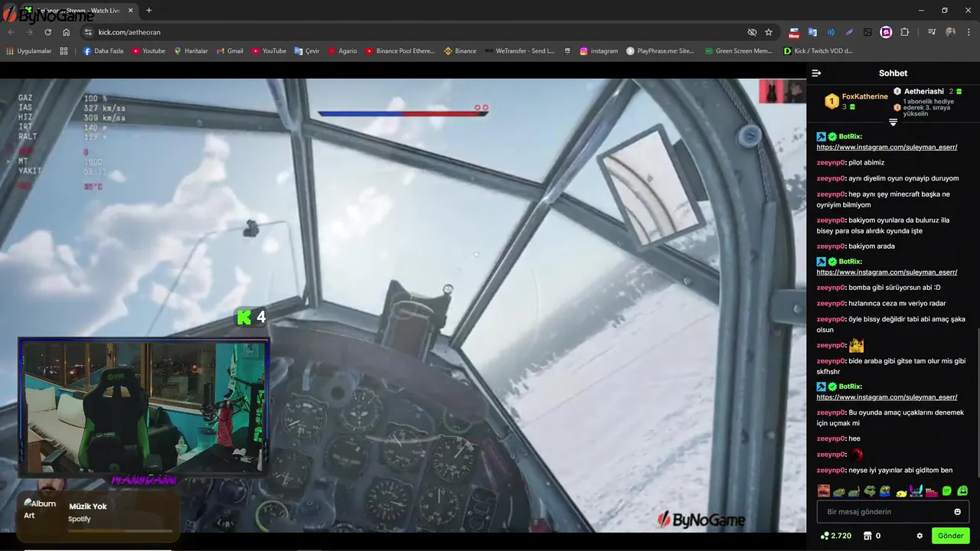980x551 pixels.
Task: Insert the sunglasses Pepe emote
Action: (x=870, y=491)
